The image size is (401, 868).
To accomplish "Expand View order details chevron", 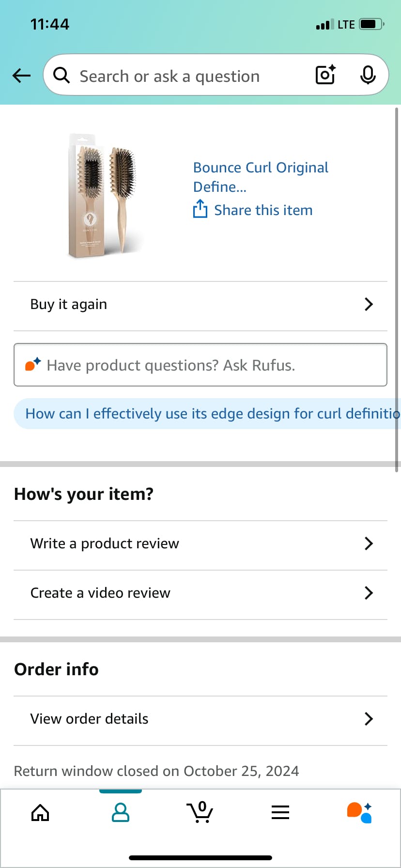I will [369, 719].
